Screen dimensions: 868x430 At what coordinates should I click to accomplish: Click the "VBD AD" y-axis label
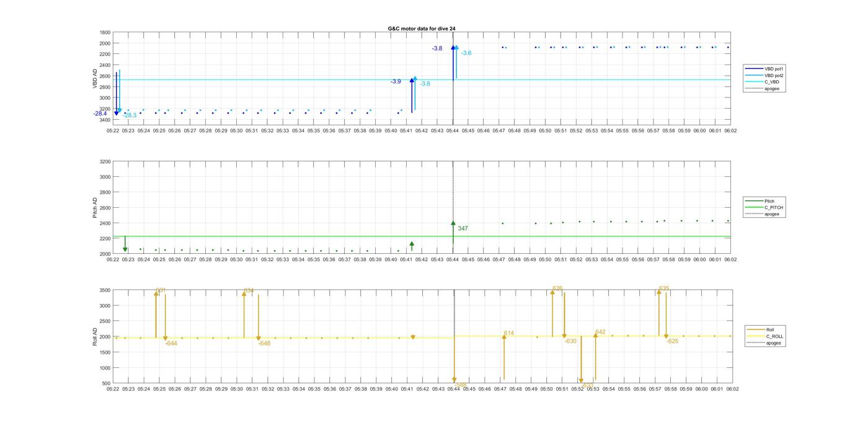pyautogui.click(x=95, y=79)
